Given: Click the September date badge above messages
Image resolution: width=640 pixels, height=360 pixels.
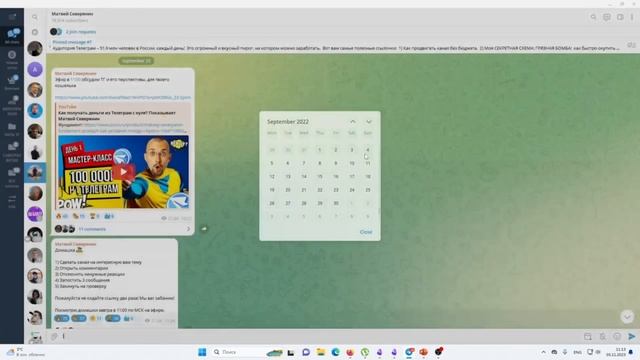Looking at the screenshot, I should click(x=136, y=61).
